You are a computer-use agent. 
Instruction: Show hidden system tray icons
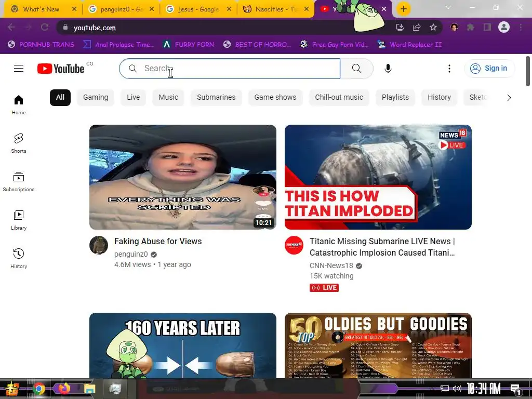click(x=432, y=389)
